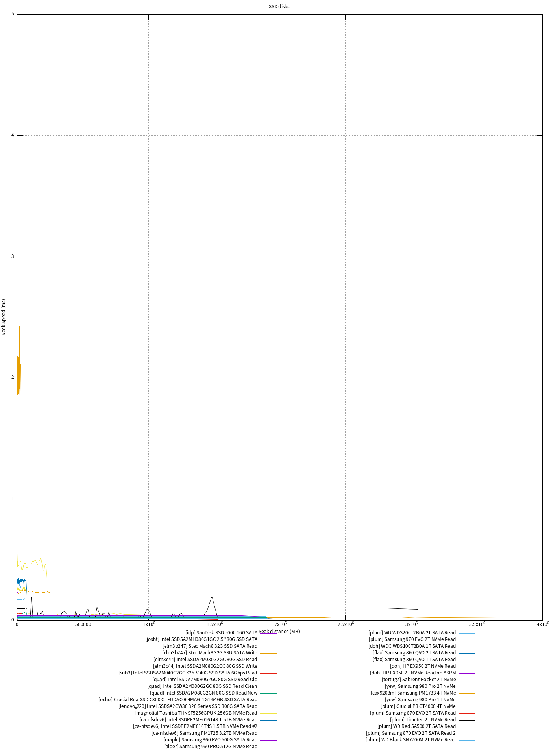Click x-axis tick label '1.5x10^6'

[214, 624]
